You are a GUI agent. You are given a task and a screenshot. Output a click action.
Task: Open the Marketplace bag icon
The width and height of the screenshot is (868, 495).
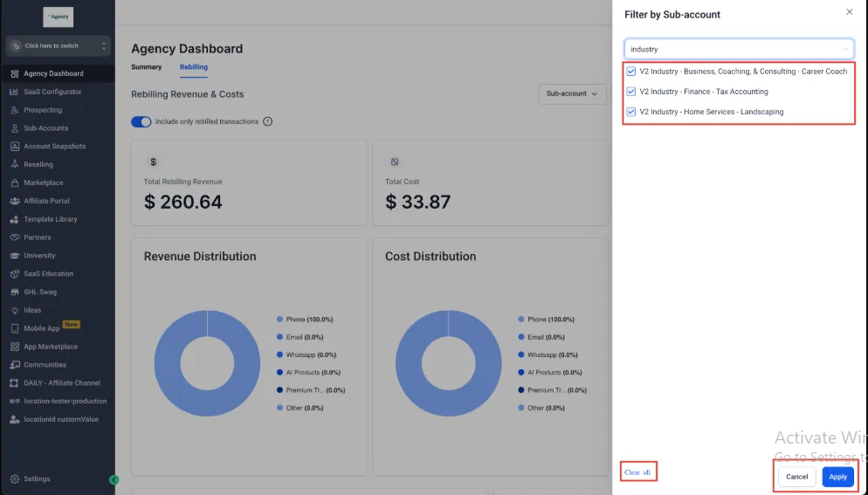tap(14, 182)
